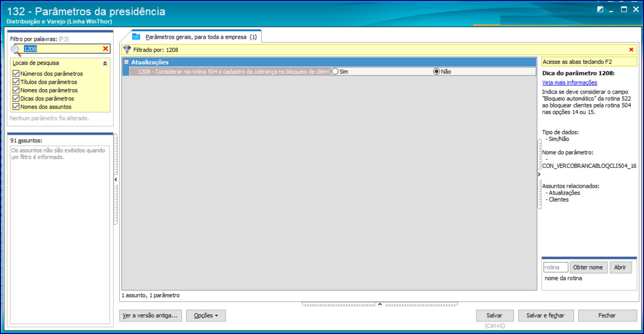Click the blue folder icon on Parâmetros gerais tab

136,37
